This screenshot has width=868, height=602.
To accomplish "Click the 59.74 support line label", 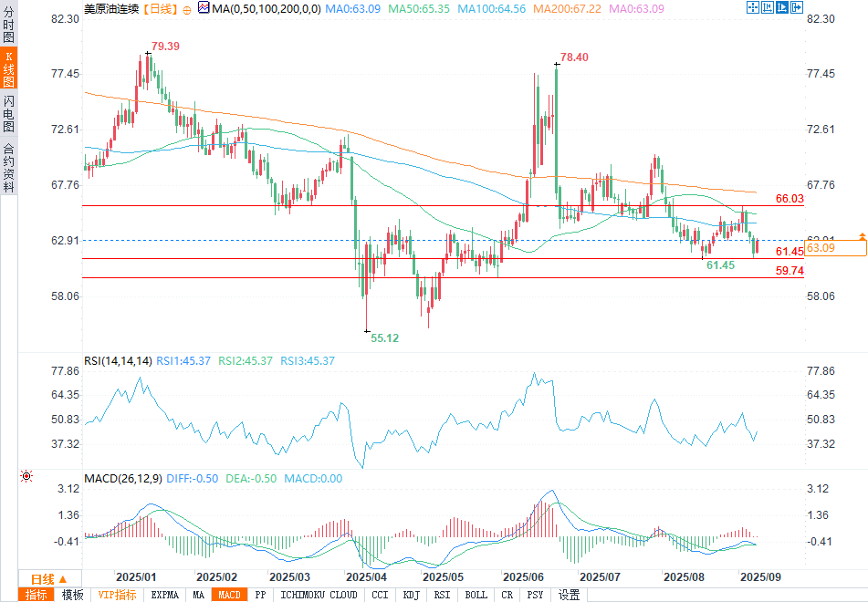I will (790, 271).
